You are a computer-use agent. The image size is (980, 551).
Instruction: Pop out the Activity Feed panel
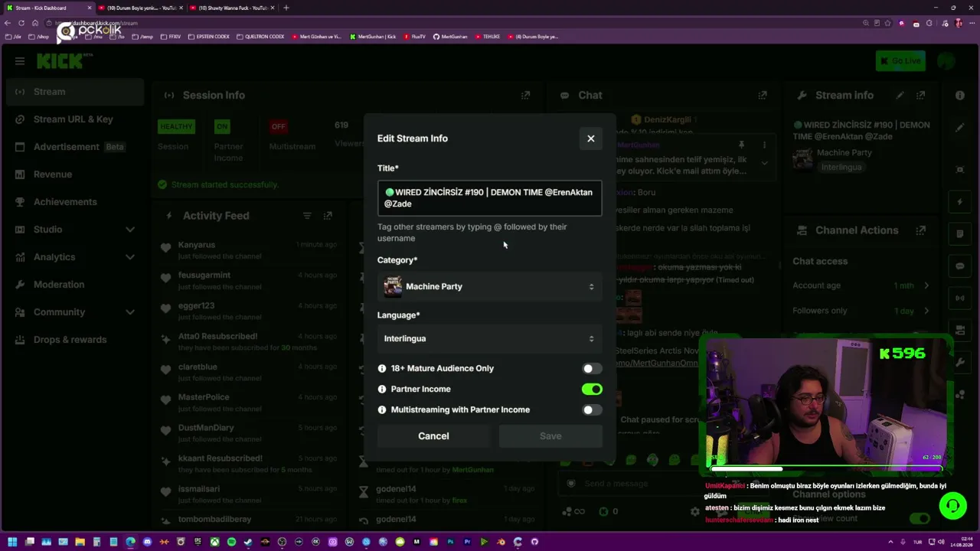[x=328, y=216]
